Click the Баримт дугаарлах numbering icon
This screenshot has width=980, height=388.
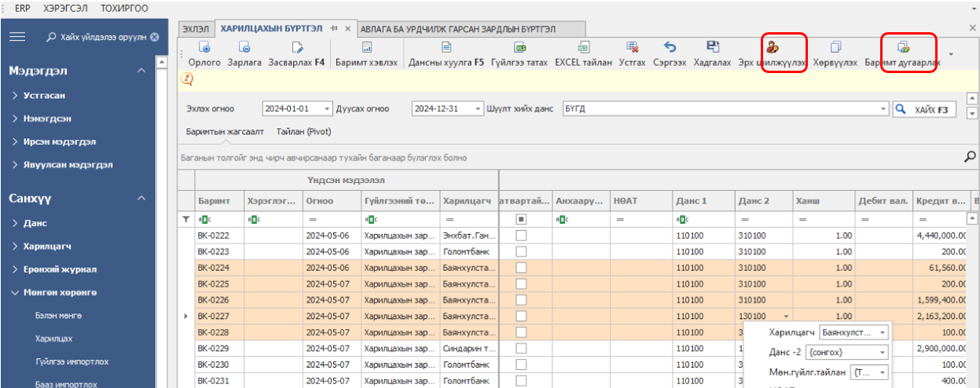903,47
